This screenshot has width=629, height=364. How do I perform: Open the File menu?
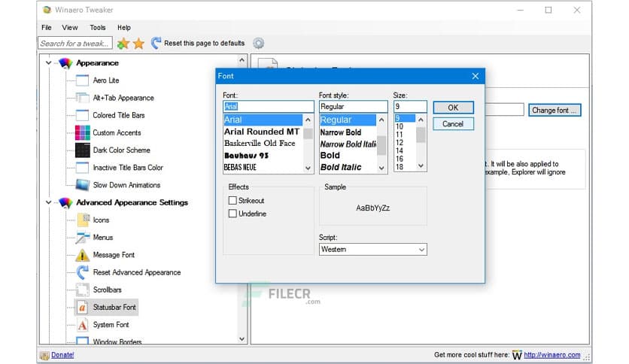[47, 28]
